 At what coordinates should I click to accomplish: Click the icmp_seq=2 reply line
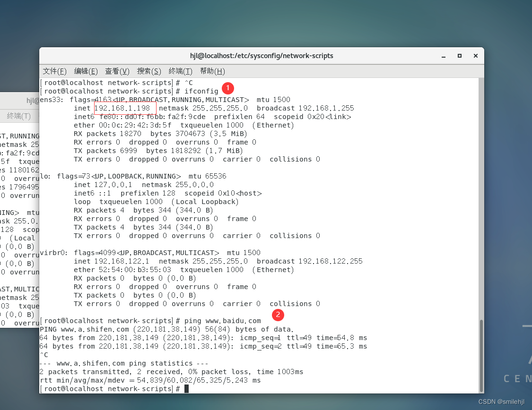(203, 346)
